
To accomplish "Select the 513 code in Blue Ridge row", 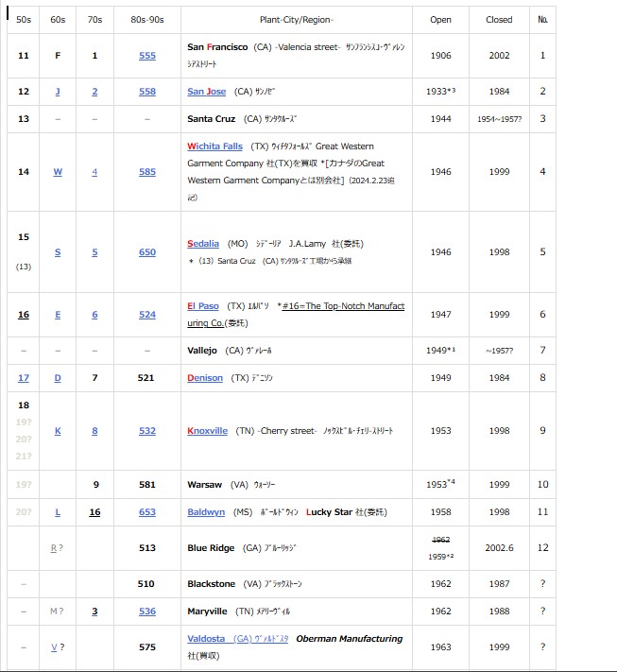I will pos(147,548).
